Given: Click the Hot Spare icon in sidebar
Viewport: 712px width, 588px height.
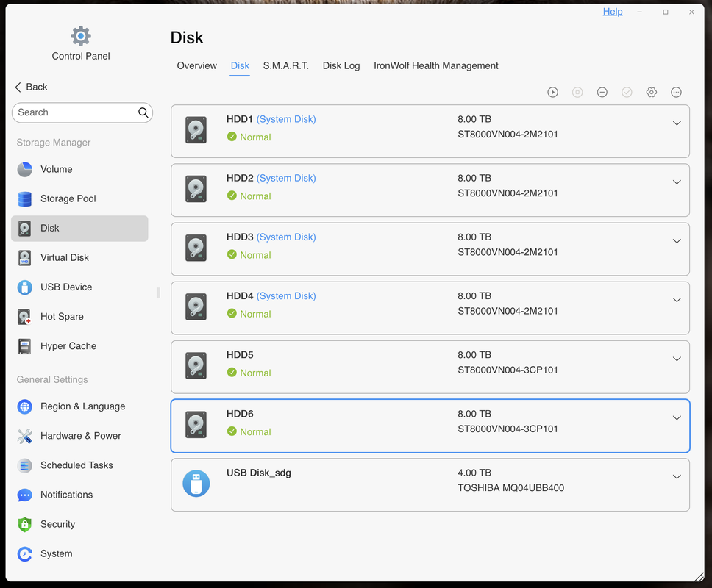Looking at the screenshot, I should (24, 317).
